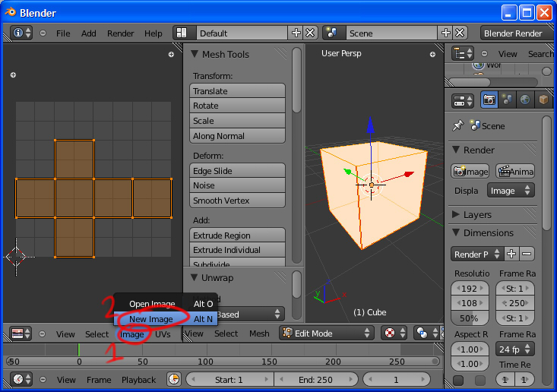Open the Edit Mode dropdown
The width and height of the screenshot is (557, 392).
pyautogui.click(x=327, y=334)
